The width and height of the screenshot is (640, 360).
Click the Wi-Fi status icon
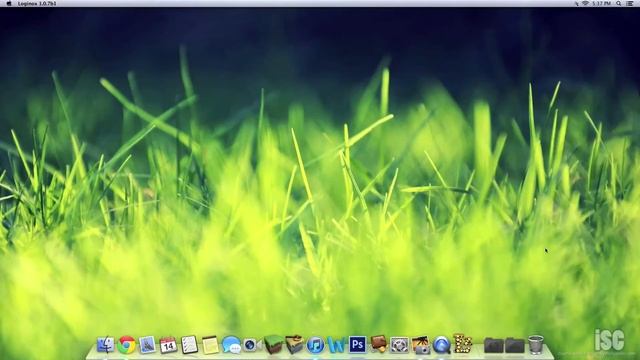tap(585, 3)
